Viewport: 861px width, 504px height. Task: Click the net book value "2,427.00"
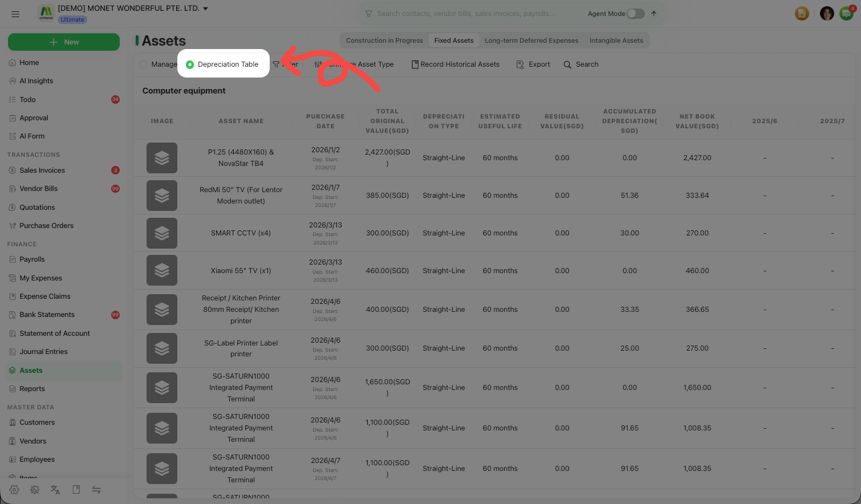[697, 158]
